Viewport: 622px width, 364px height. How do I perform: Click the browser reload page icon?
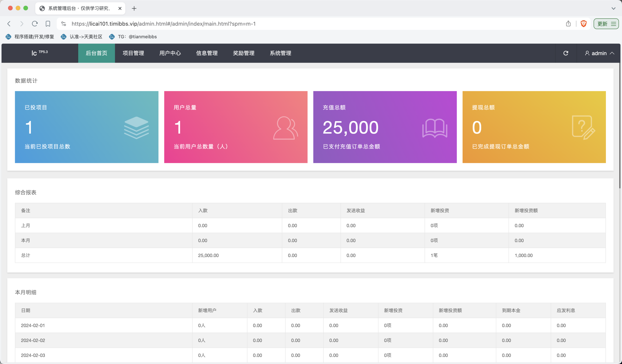pos(35,24)
